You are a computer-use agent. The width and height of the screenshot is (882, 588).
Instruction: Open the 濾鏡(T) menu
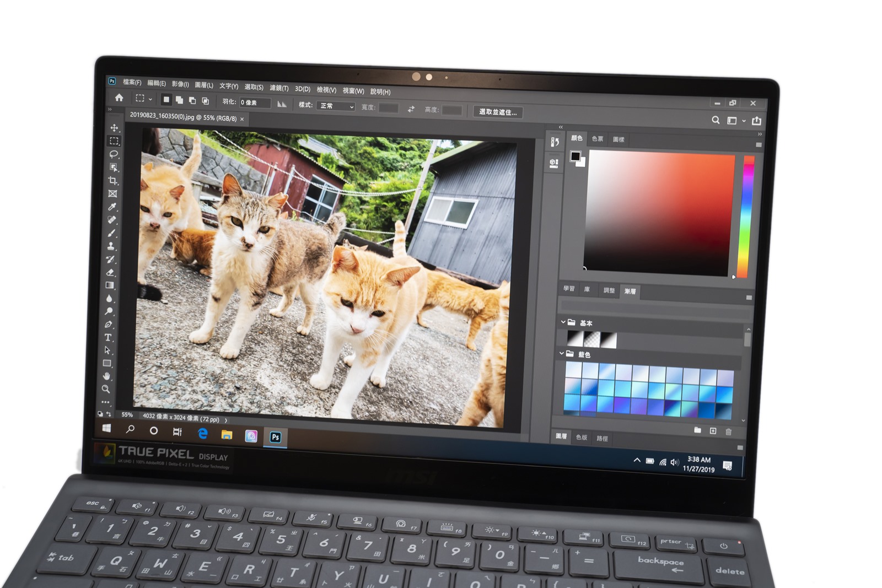279,88
